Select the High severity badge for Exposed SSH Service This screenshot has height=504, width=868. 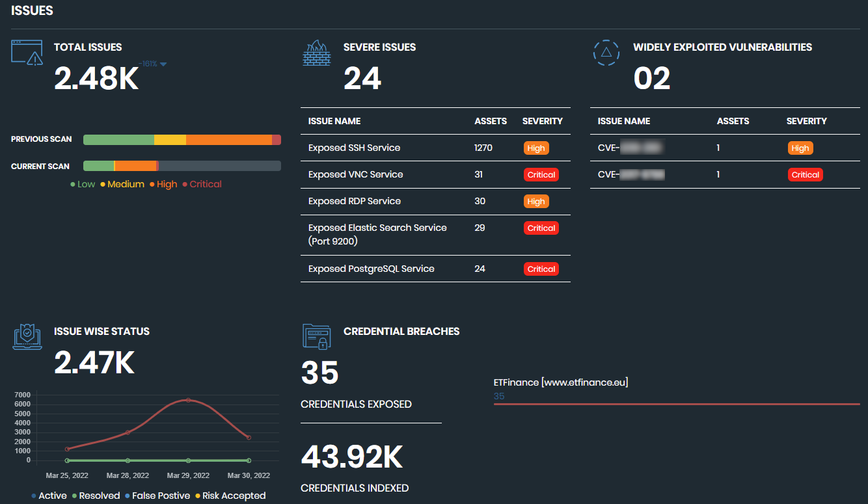tap(536, 148)
